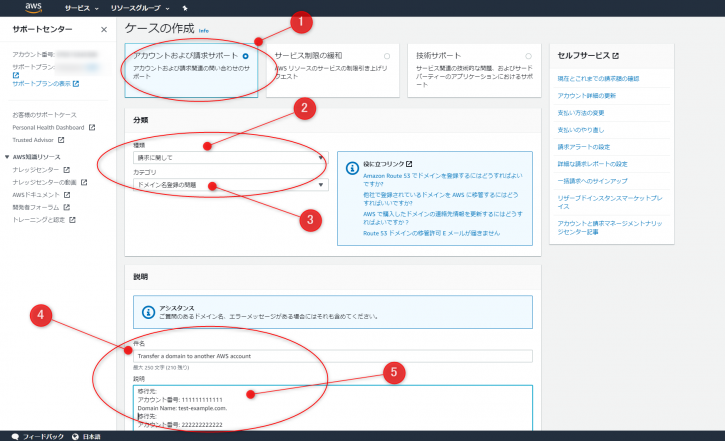
Task: Collapse the AWS知識リソース section
Action: 7,157
